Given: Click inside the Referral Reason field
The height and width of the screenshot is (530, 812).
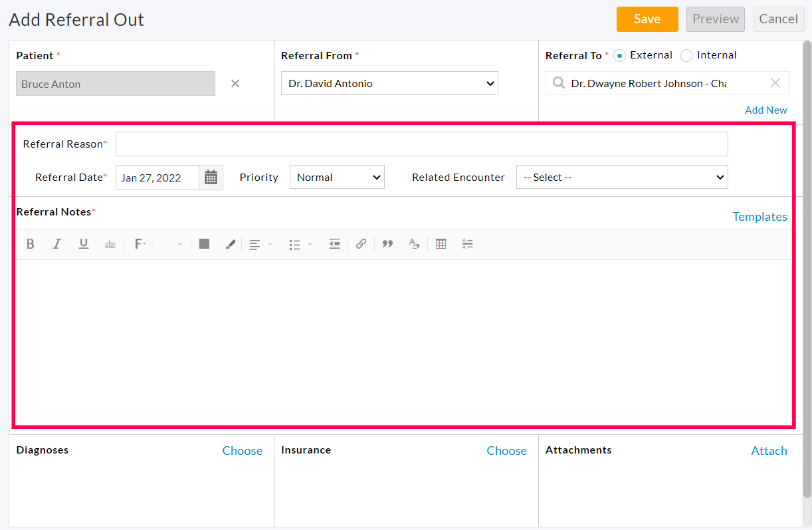Looking at the screenshot, I should click(421, 144).
